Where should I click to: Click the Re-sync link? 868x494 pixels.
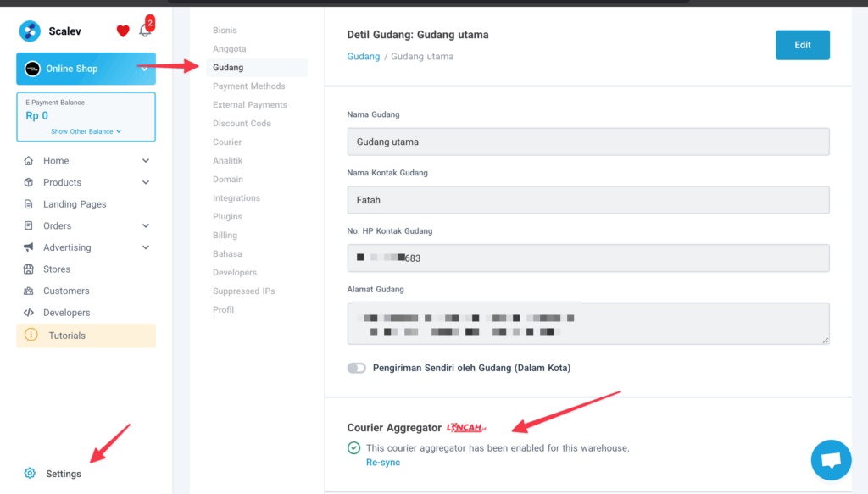pyautogui.click(x=382, y=463)
